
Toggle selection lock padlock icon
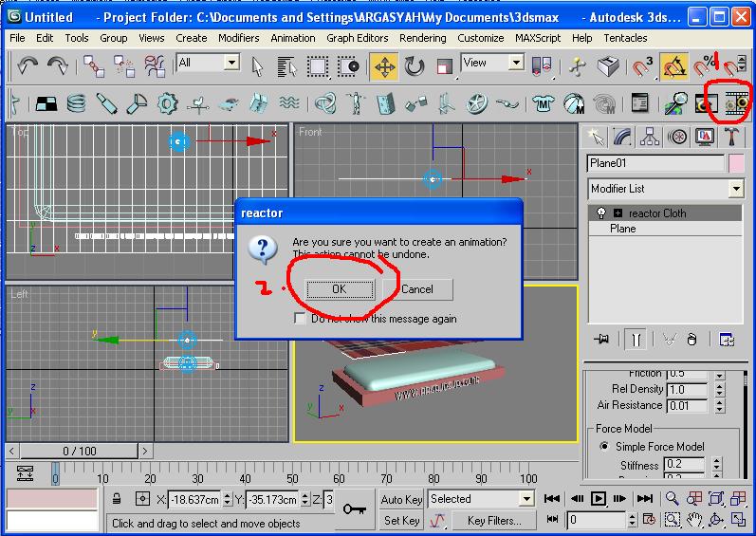pos(116,499)
